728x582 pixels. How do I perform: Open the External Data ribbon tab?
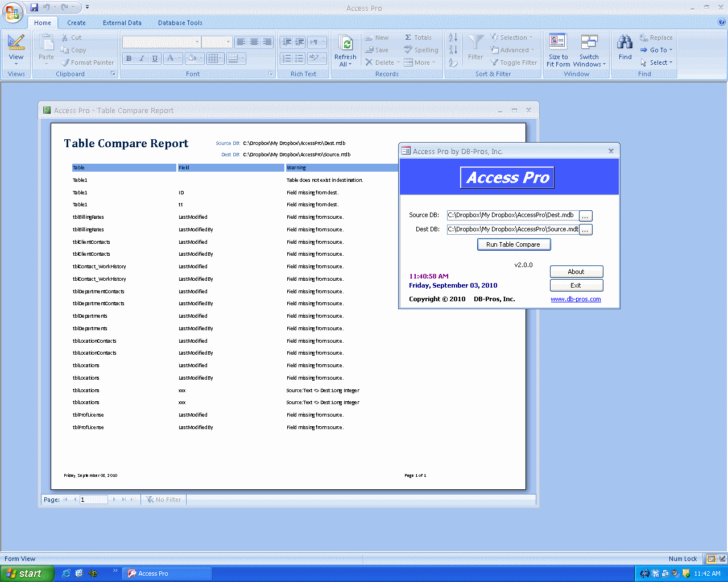tap(122, 23)
